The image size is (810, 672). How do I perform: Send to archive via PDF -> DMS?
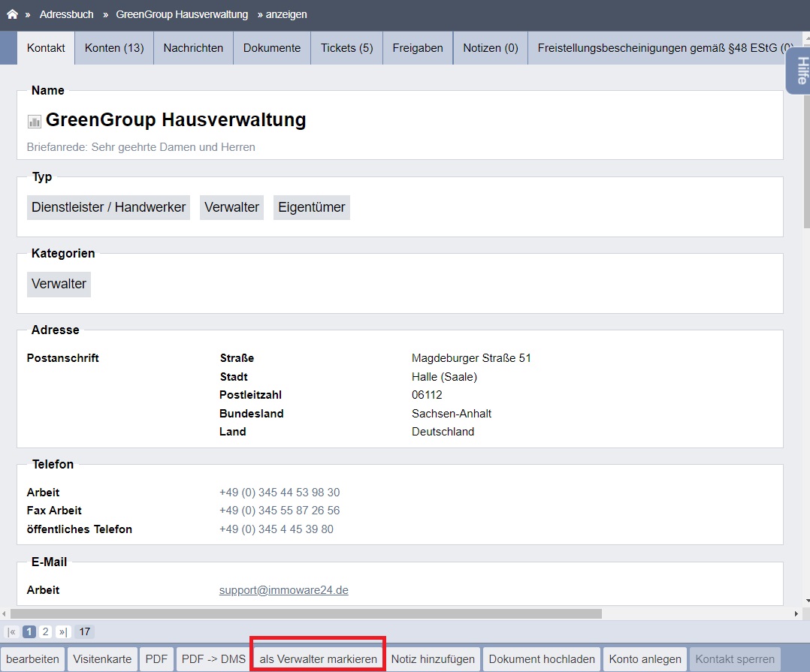coord(213,659)
